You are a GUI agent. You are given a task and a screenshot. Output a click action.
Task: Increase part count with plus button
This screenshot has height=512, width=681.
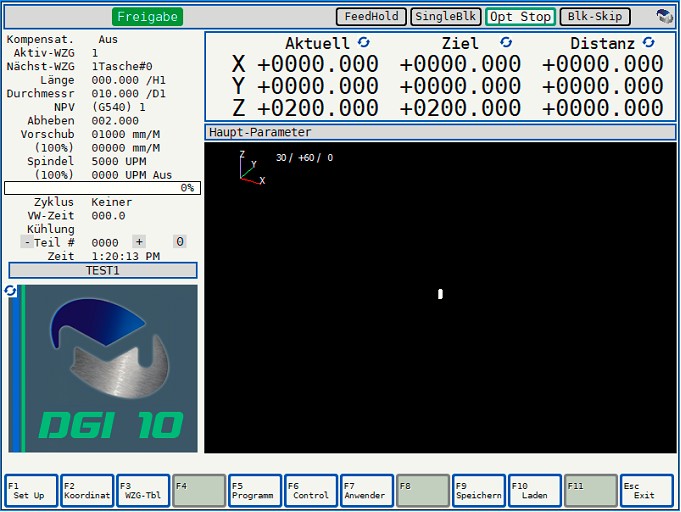tap(139, 242)
